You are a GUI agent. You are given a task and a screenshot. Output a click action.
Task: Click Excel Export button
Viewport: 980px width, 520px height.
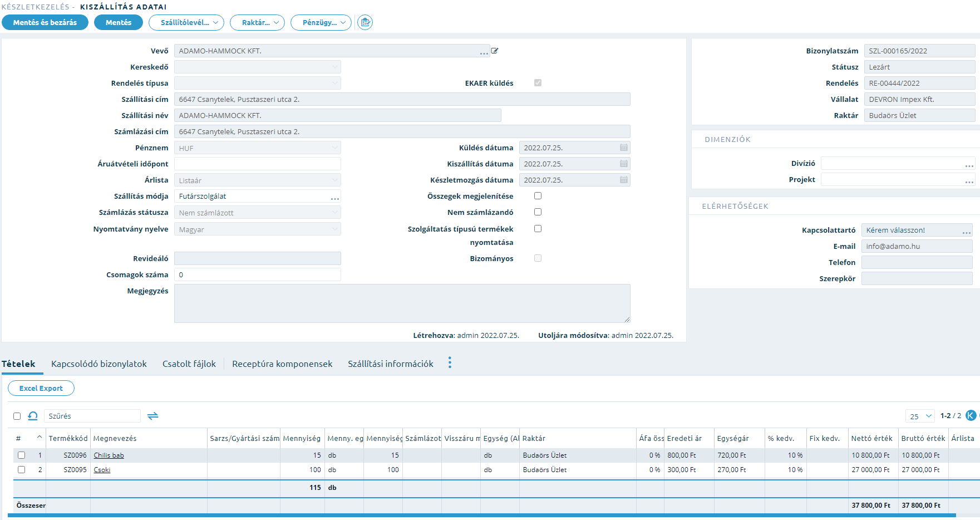pos(41,388)
